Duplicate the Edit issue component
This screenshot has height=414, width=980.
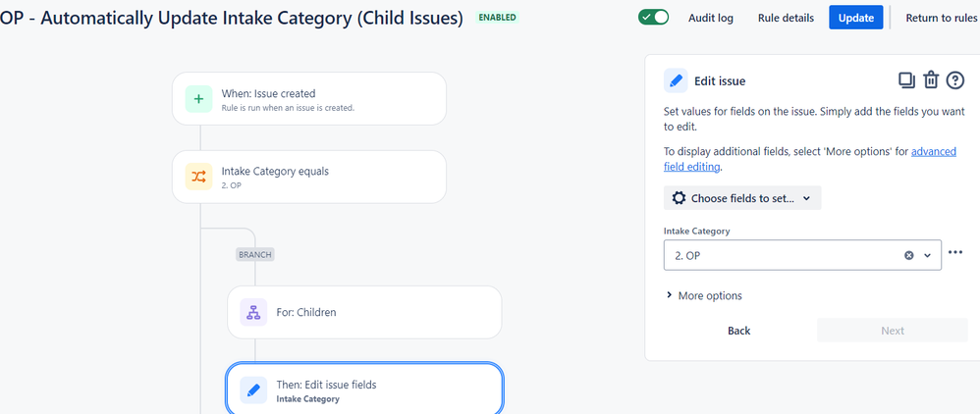pos(906,80)
